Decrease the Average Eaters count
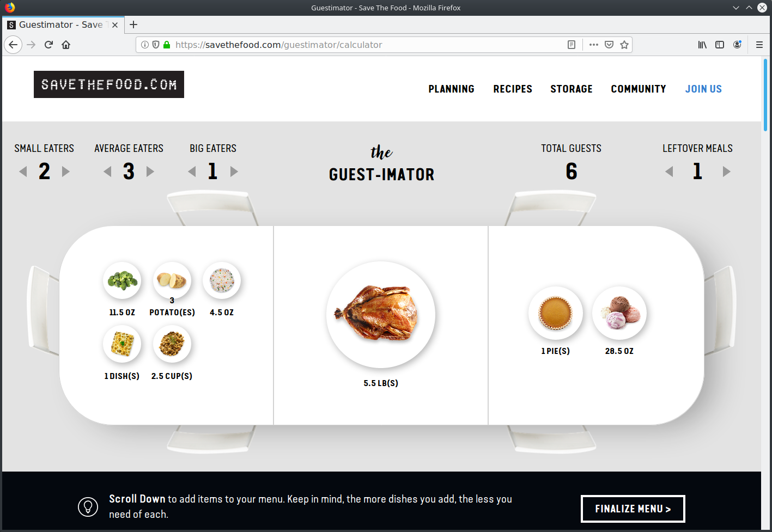 coord(107,172)
